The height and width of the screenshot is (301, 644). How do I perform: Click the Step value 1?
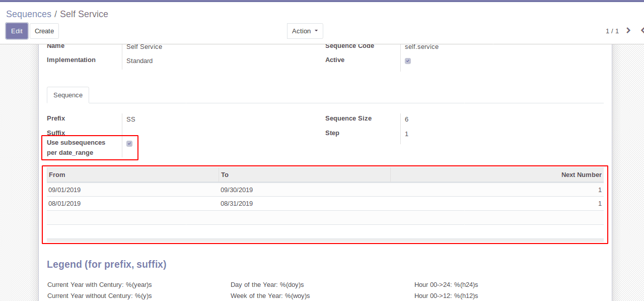tap(407, 134)
